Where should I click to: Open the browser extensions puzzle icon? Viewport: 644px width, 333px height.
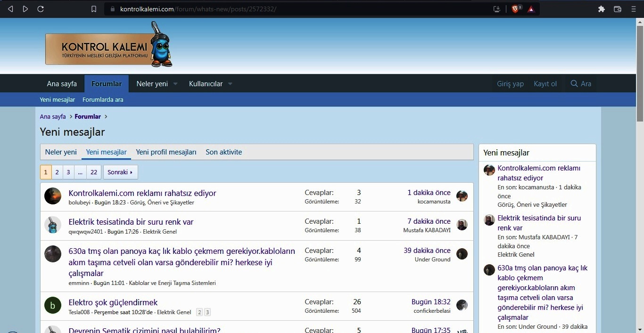[601, 9]
